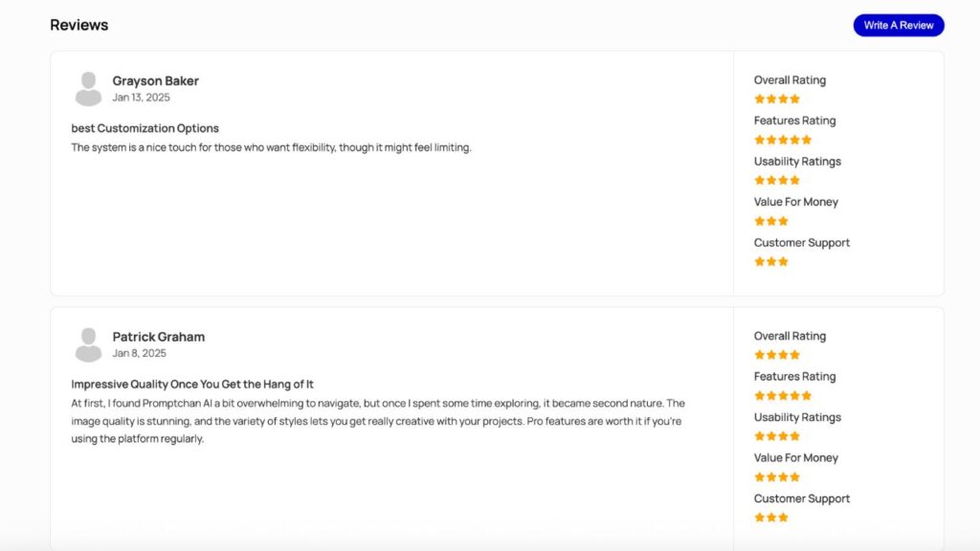Click Grayson Baker's Features Rating stars

tap(782, 140)
